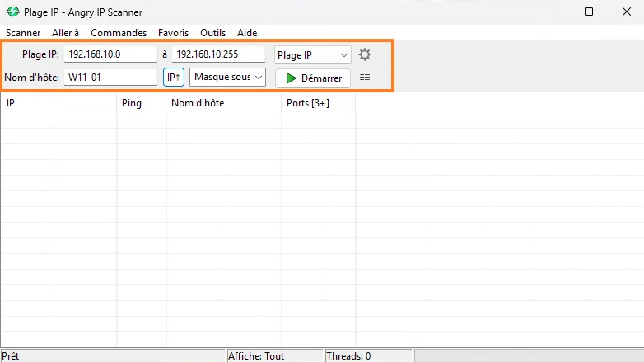Click the Nom d'hôte column header
The image size is (644, 362).
[x=224, y=103]
